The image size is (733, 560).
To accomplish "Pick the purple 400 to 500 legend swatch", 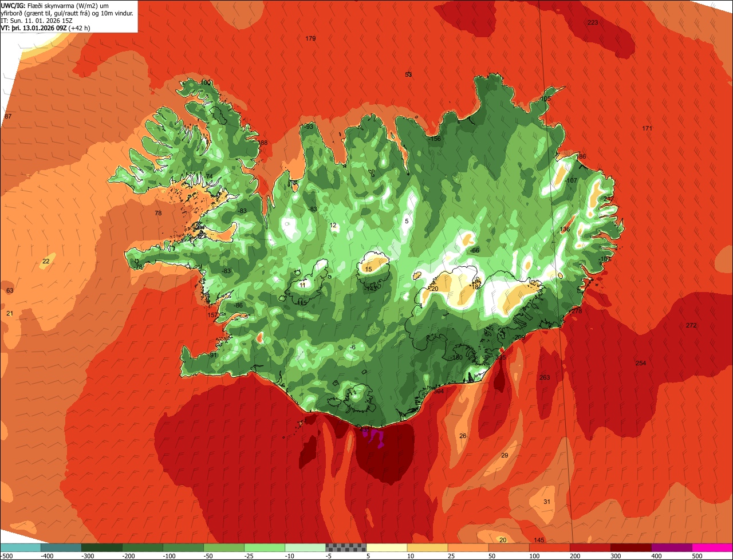I will coord(672,547).
